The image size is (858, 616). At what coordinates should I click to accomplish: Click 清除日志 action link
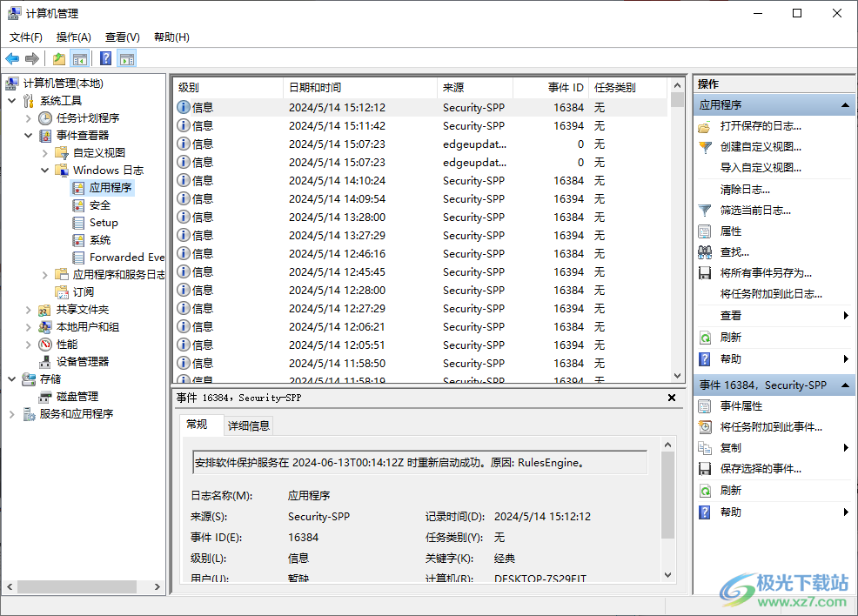[745, 190]
